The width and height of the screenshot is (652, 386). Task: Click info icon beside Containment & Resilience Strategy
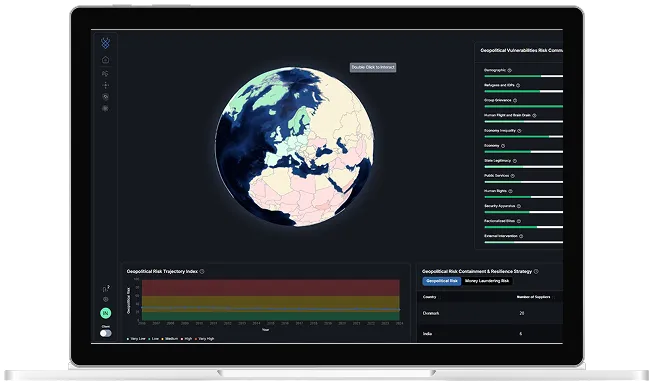(536, 271)
